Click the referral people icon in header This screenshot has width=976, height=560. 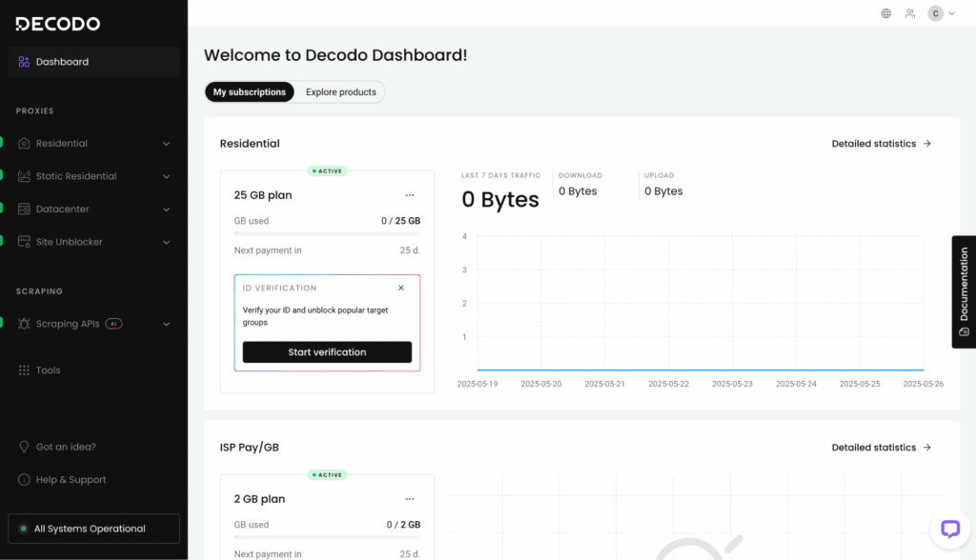[909, 13]
